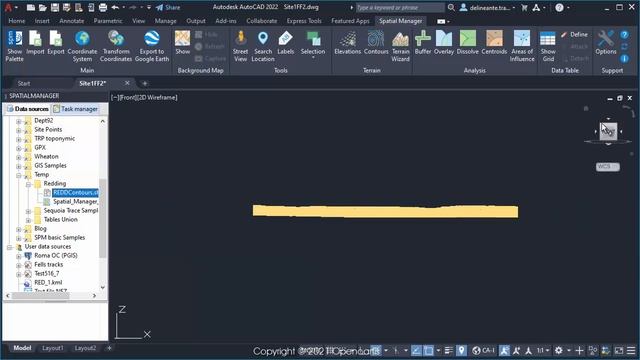
Task: Expand the Sequoia Trace Sample folder
Action: (x=28, y=211)
